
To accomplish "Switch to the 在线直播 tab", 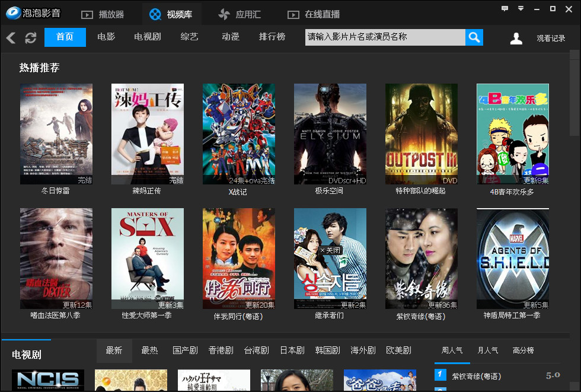I will tap(314, 14).
